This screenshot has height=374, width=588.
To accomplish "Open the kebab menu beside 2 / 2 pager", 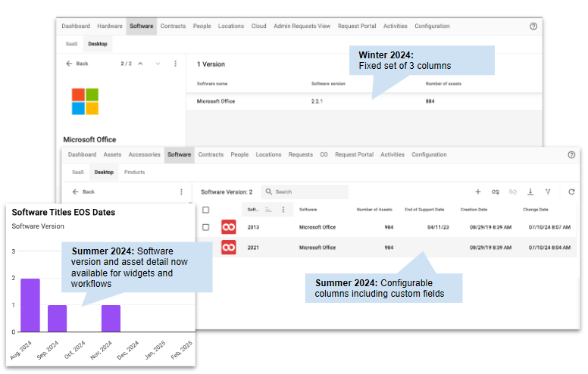I will click(176, 64).
